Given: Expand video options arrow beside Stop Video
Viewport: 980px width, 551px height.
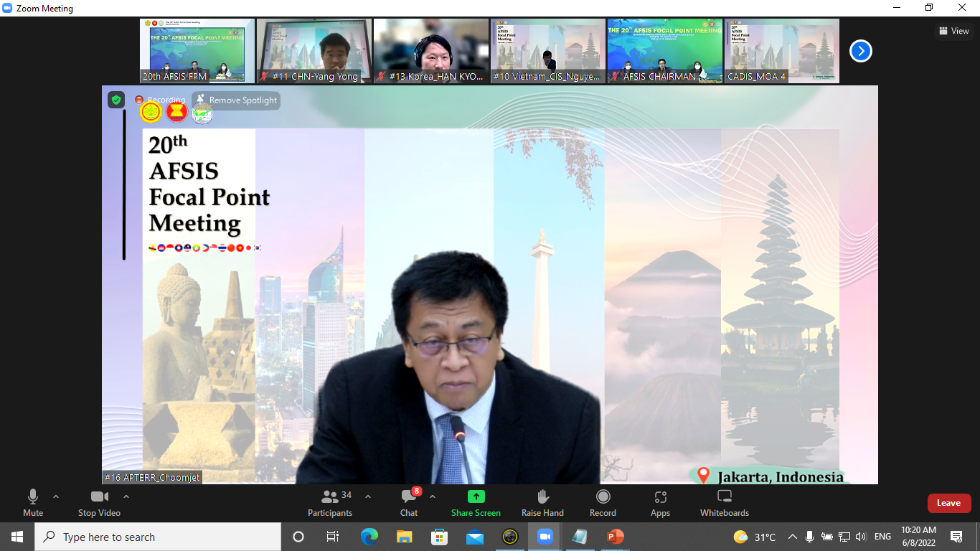Looking at the screenshot, I should (126, 496).
